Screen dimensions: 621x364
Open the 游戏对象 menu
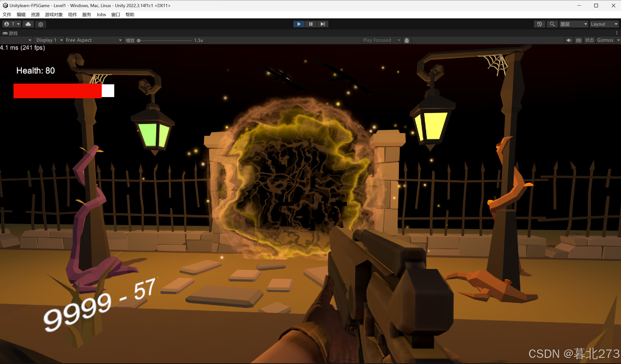[54, 14]
